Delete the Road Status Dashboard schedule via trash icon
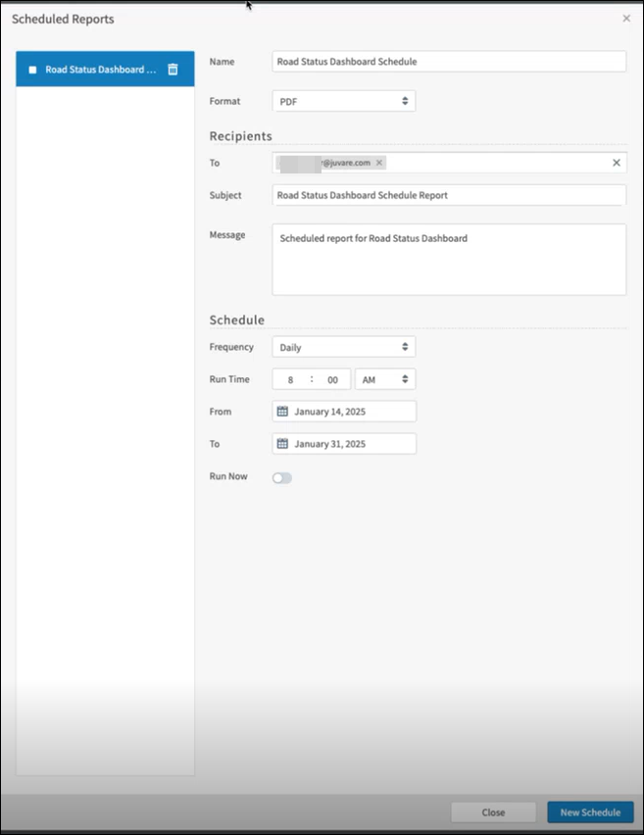 point(173,70)
